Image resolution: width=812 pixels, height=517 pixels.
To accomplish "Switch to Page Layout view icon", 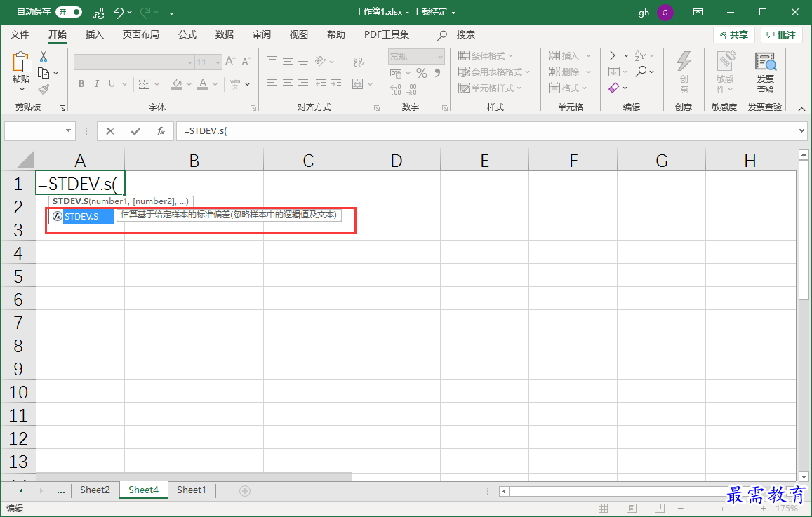I will coord(631,508).
